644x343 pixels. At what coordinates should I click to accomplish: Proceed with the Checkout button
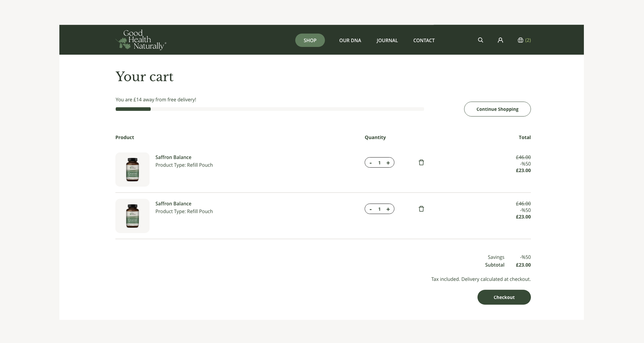pos(504,297)
